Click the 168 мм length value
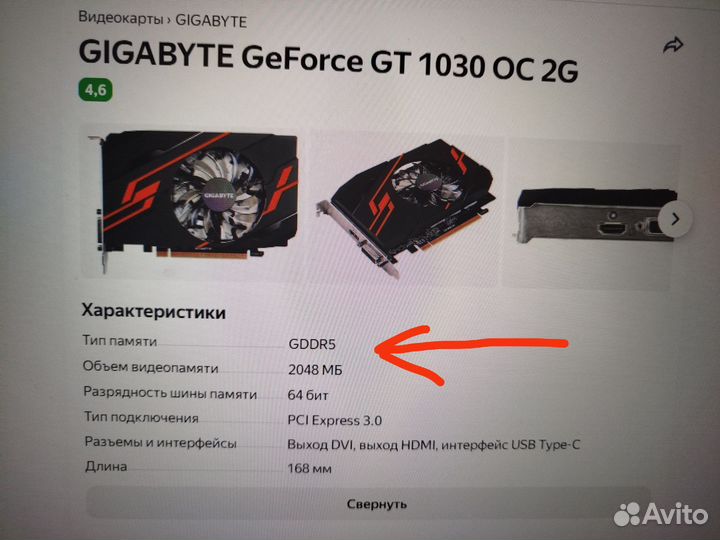The height and width of the screenshot is (540, 720). (309, 468)
